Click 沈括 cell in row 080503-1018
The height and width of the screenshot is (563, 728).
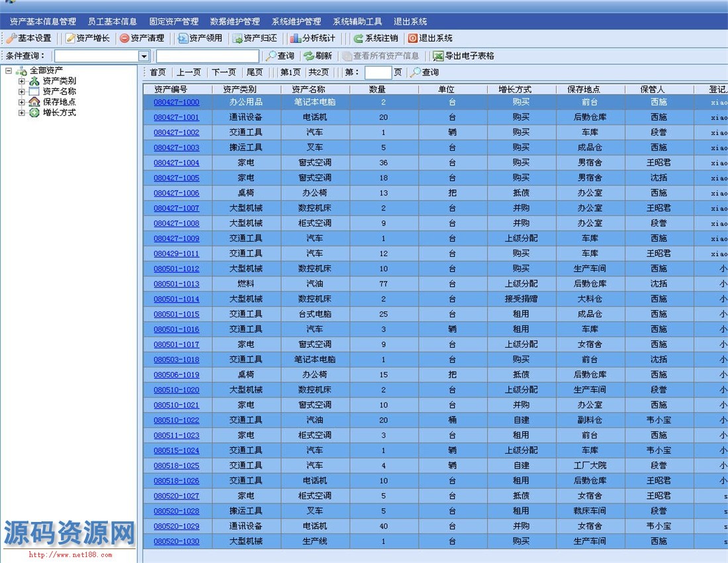659,360
